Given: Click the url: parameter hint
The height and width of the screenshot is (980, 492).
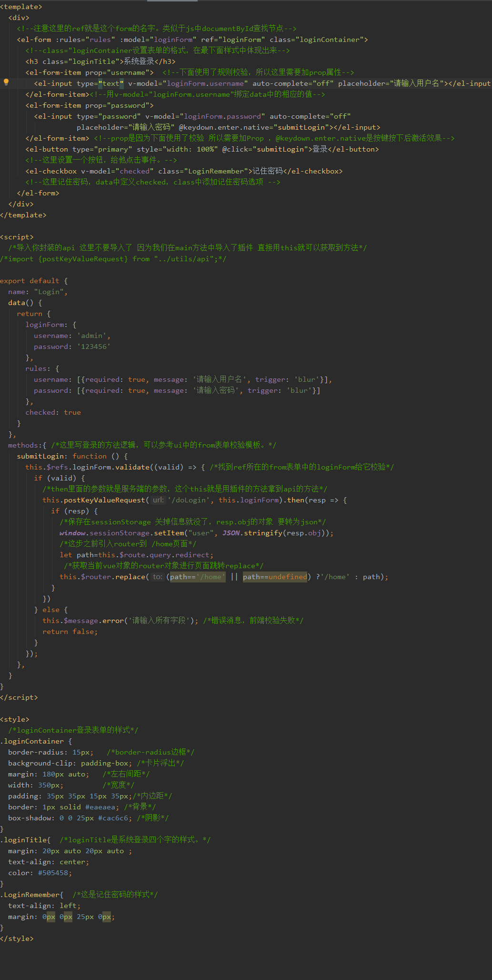Looking at the screenshot, I should point(158,500).
